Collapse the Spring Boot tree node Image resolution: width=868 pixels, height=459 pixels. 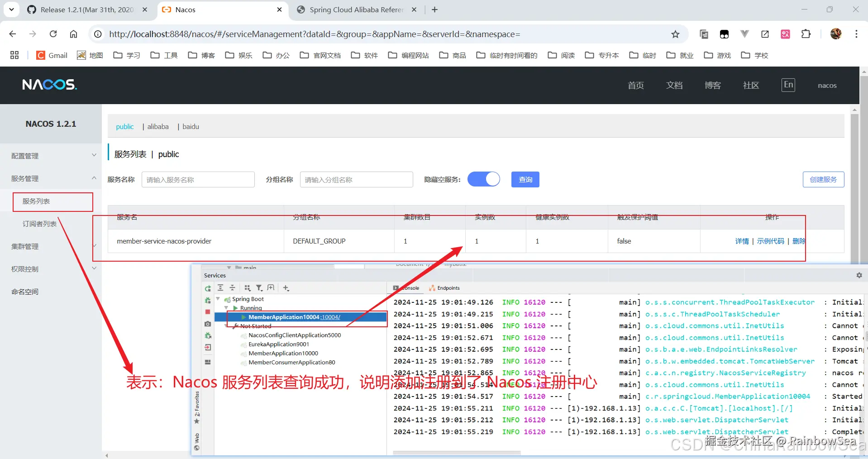pyautogui.click(x=218, y=299)
